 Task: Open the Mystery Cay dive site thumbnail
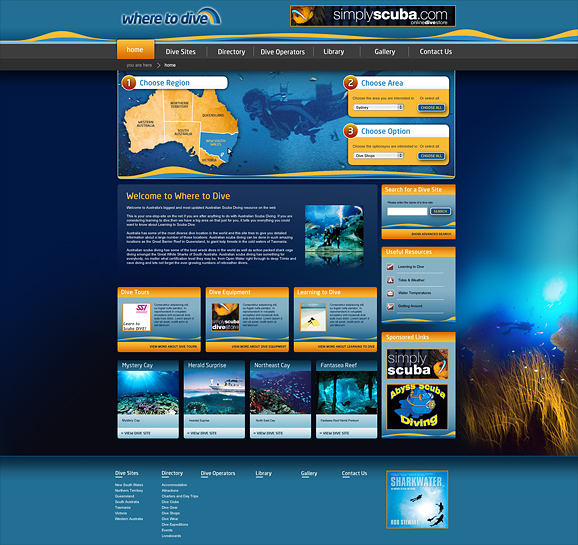pyautogui.click(x=148, y=392)
